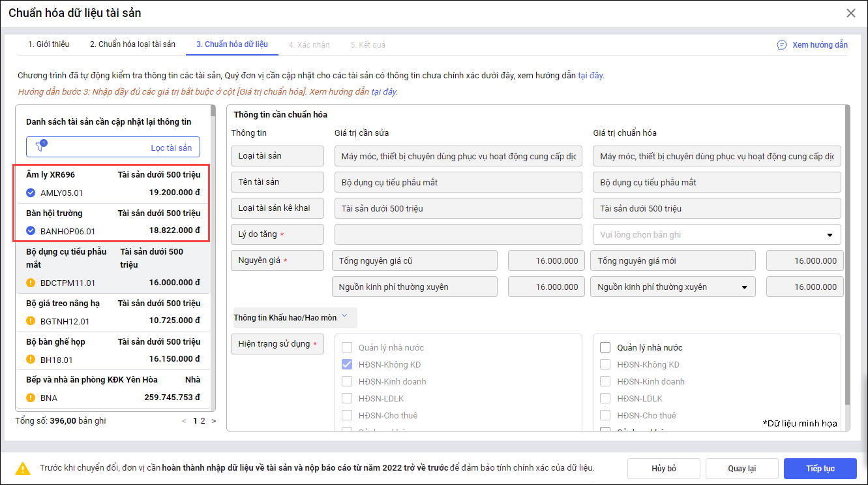
Task: Open Nguồn kinh phí thường xuyên dropdown
Action: click(x=744, y=287)
